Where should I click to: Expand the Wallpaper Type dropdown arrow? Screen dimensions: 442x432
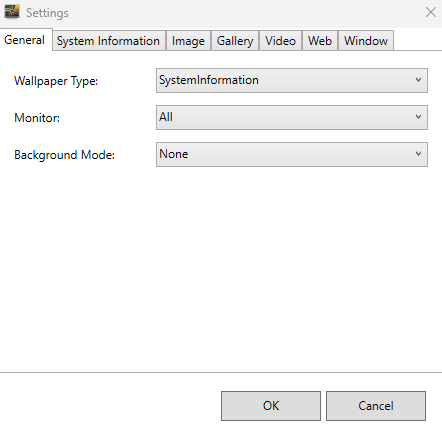pyautogui.click(x=418, y=80)
